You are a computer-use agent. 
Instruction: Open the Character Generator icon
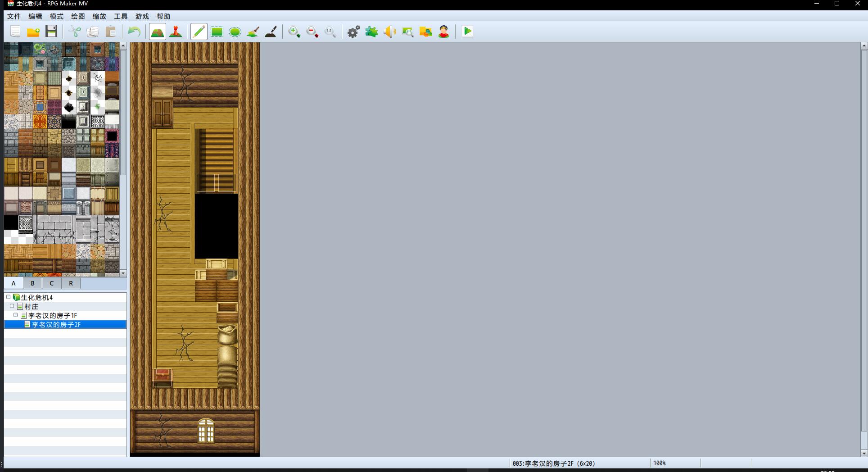[444, 32]
